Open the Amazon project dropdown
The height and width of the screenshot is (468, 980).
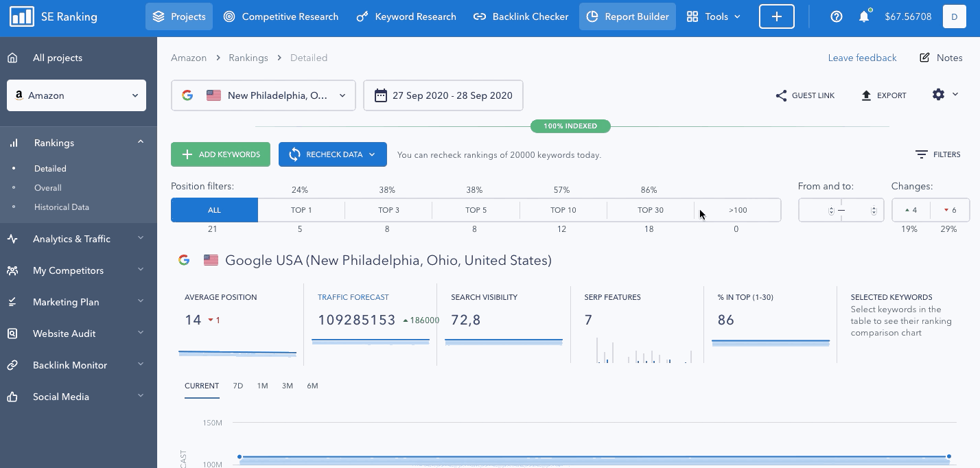point(76,95)
